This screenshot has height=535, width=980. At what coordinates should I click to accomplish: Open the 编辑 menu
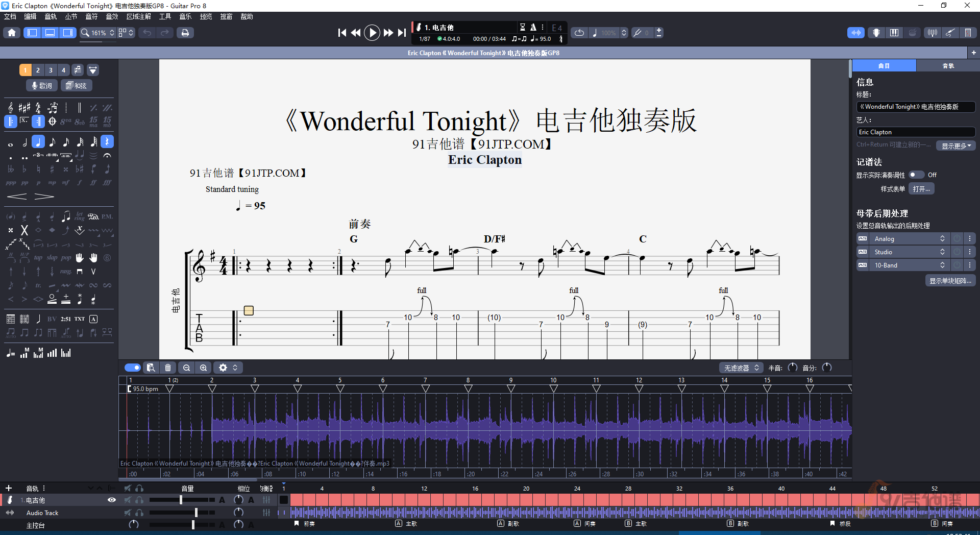30,16
